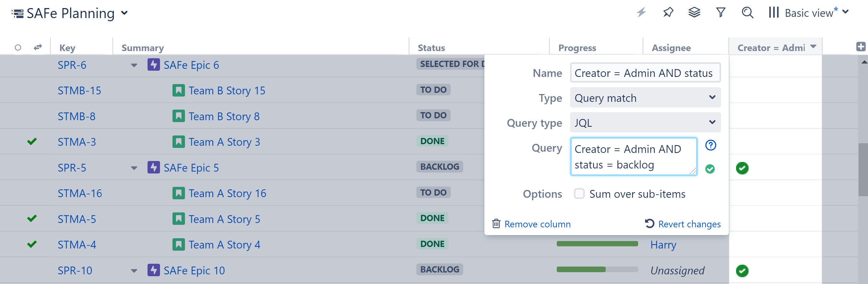Screen dimensions: 868x284
Task: Enable Sum over sub-items
Action: [579, 194]
